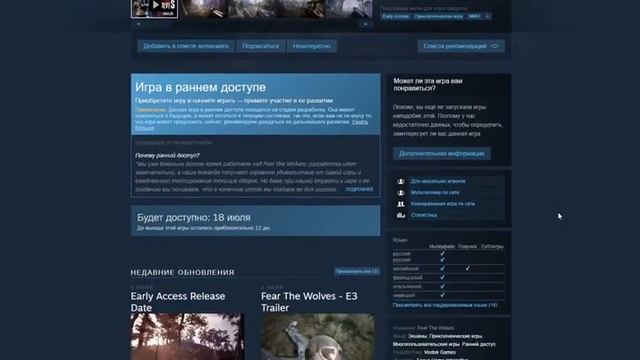Click Просмотреть все (2) updates button
Image resolution: width=640 pixels, height=360 pixels.
tap(357, 271)
